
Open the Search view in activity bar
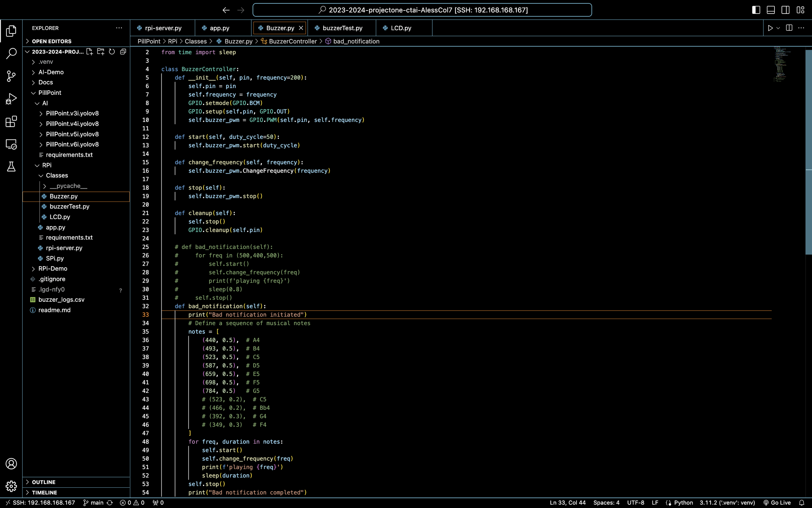point(11,53)
